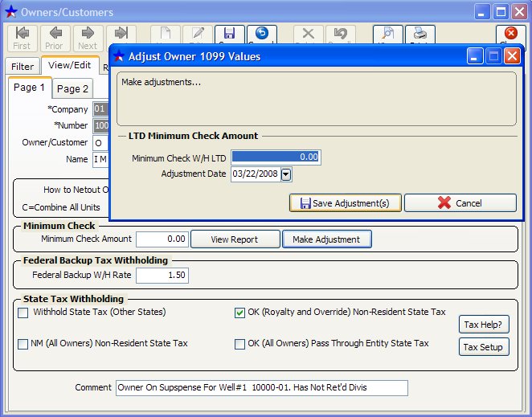Click the blue Cancel arrow toolbar icon
This screenshot has height=417, width=532.
pyautogui.click(x=262, y=35)
